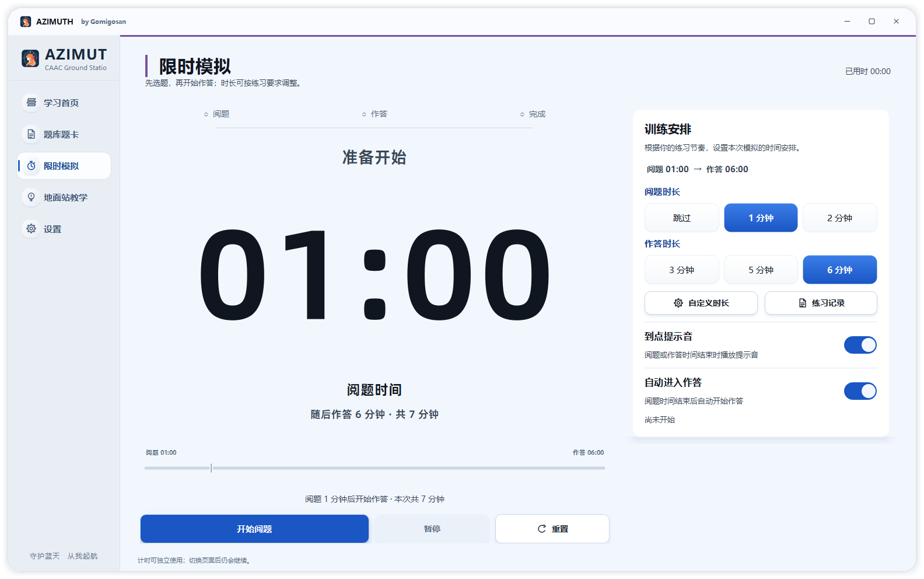The image size is (924, 579).
Task: Click the document icon on 练习记录 button
Action: point(803,303)
